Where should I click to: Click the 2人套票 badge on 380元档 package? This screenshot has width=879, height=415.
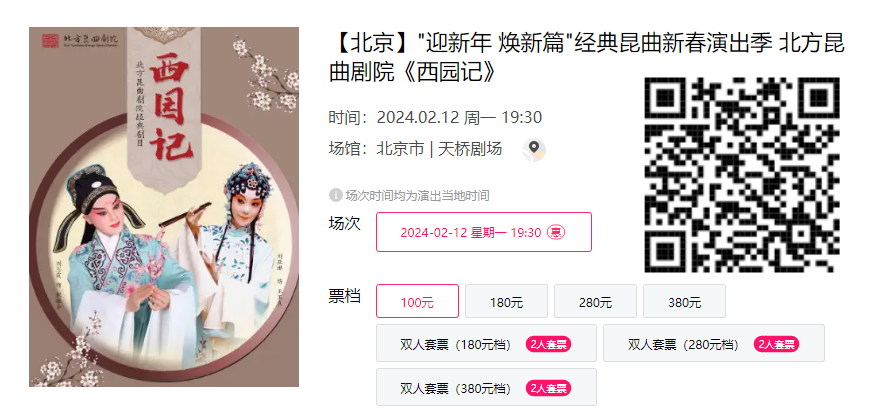[548, 388]
